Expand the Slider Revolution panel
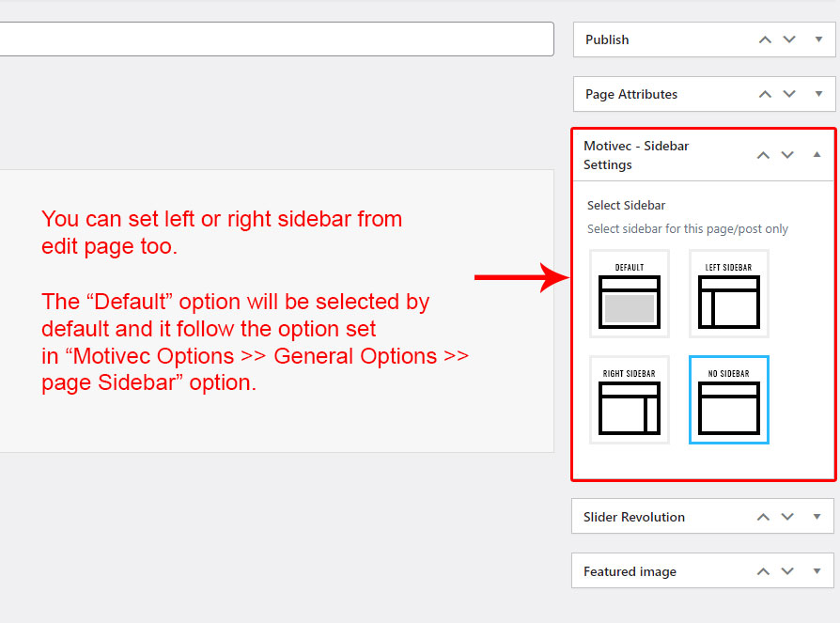 (x=817, y=517)
